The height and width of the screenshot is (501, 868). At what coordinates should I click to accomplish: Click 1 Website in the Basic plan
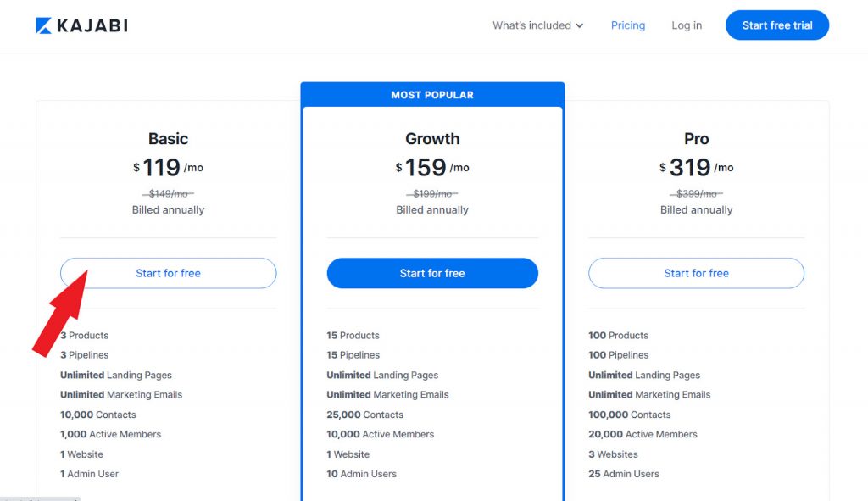pos(82,454)
